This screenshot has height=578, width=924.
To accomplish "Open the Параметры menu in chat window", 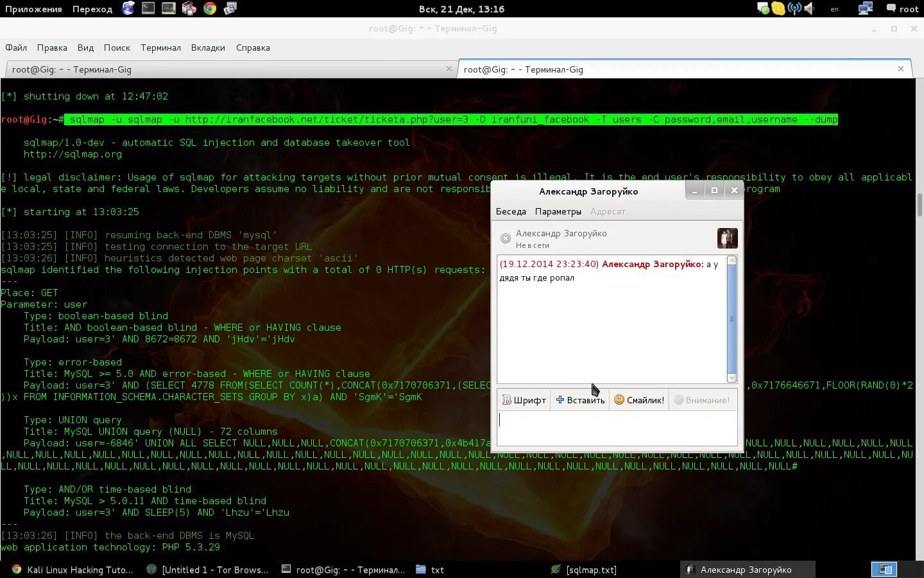I will point(558,211).
